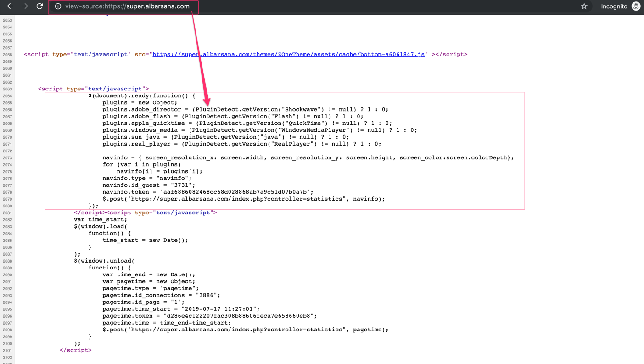Click the $(document).ready(function() line
Image resolution: width=644 pixels, height=364 pixels.
coord(141,95)
